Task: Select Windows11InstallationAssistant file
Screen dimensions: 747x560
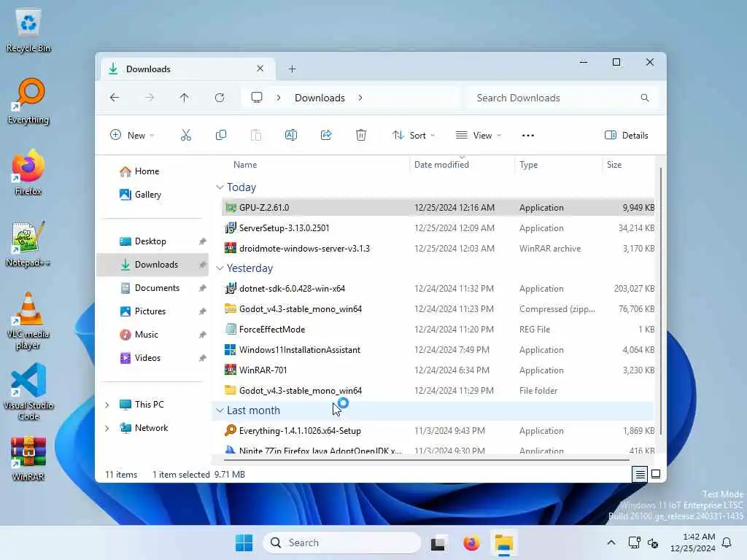Action: click(438, 350)
